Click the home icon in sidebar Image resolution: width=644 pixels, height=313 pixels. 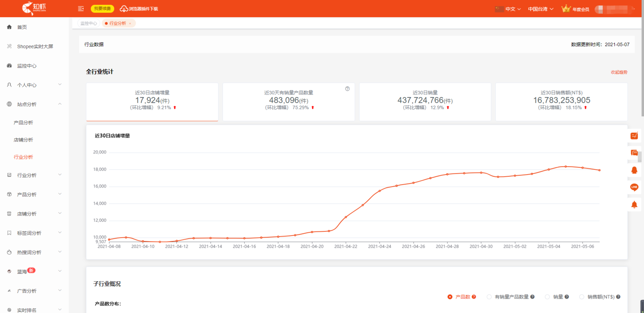pyautogui.click(x=9, y=27)
